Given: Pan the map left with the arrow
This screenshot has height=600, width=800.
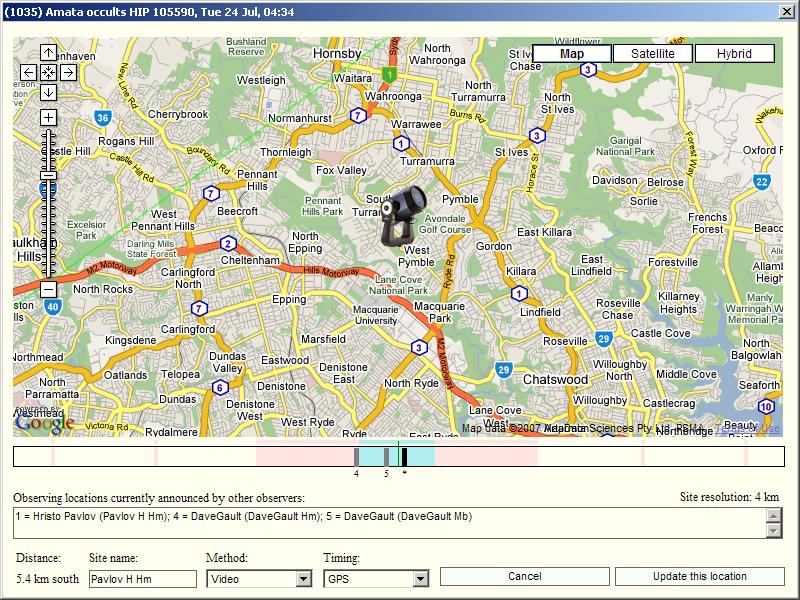Looking at the screenshot, I should tap(29, 72).
